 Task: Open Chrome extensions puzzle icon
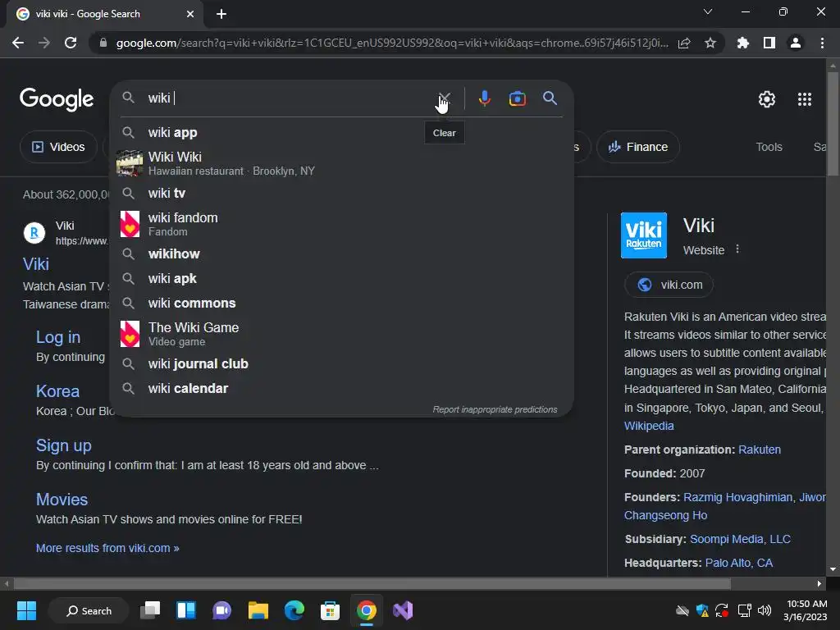[x=743, y=43]
